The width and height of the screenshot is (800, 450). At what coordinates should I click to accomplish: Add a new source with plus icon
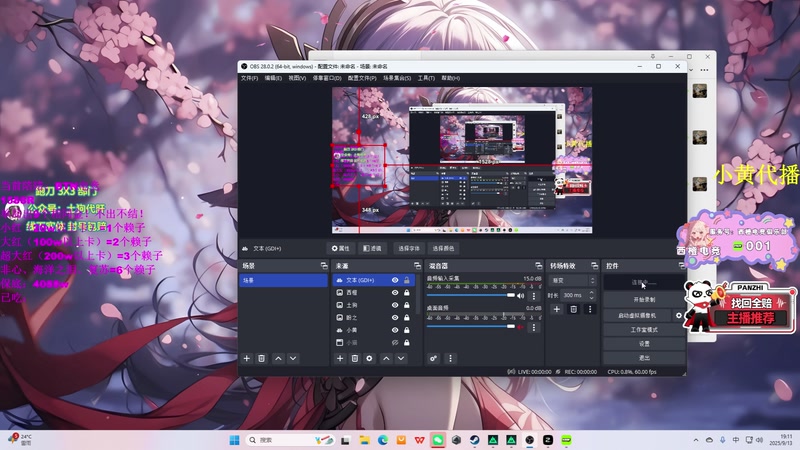coord(340,359)
